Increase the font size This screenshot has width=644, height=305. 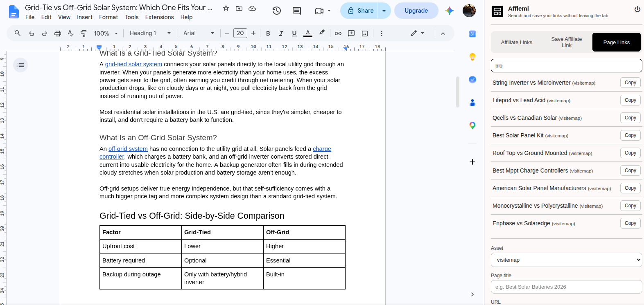pyautogui.click(x=253, y=33)
